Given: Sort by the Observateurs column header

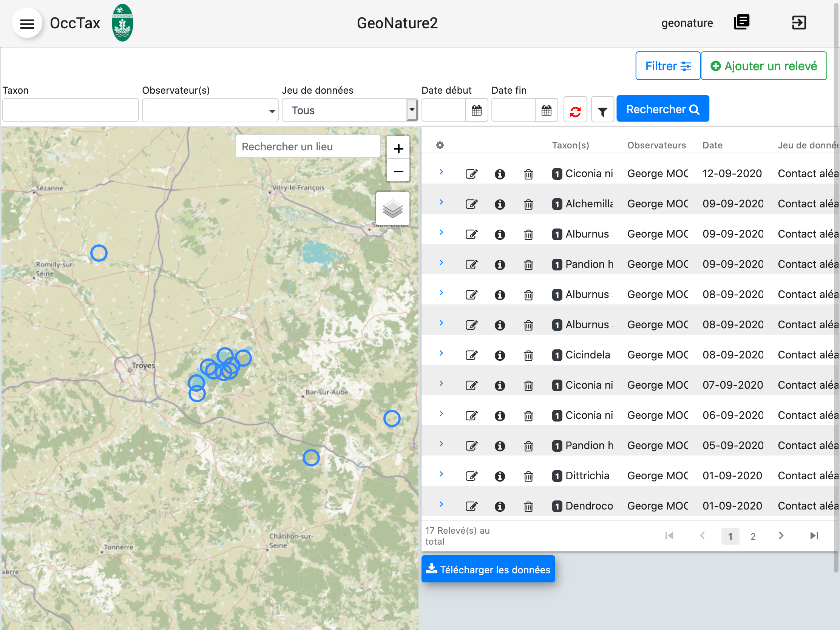Looking at the screenshot, I should click(x=656, y=145).
